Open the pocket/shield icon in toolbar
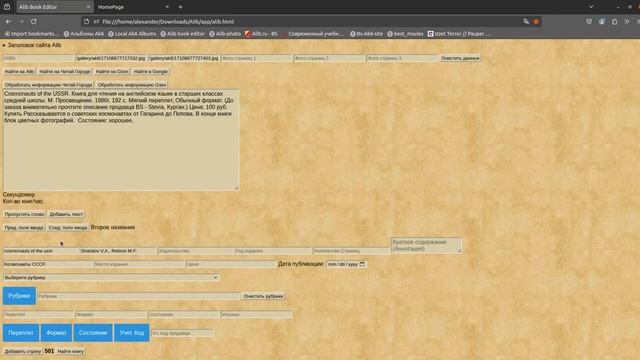 coord(589,21)
